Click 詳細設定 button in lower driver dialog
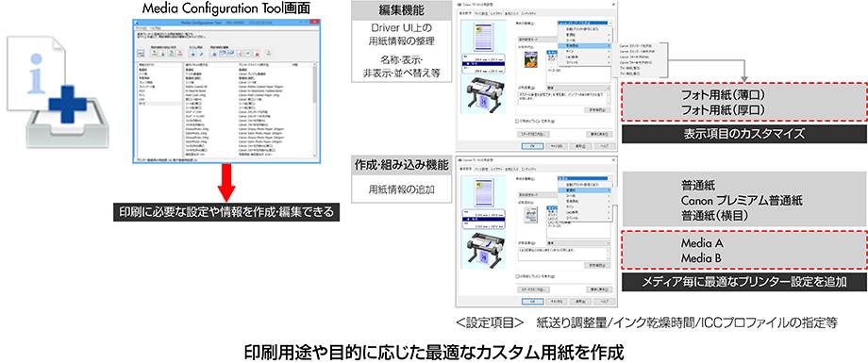The width and height of the screenshot is (868, 363). click(597, 265)
